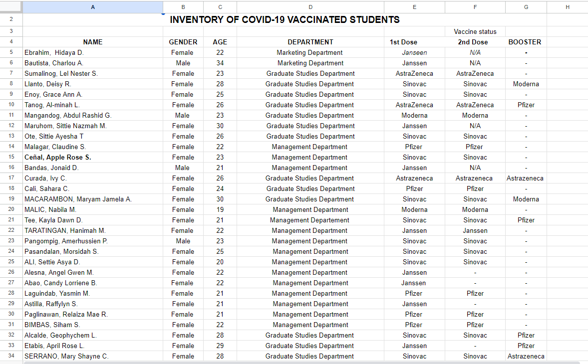The image size is (588, 364).
Task: Click the inventory title cell
Action: click(285, 20)
